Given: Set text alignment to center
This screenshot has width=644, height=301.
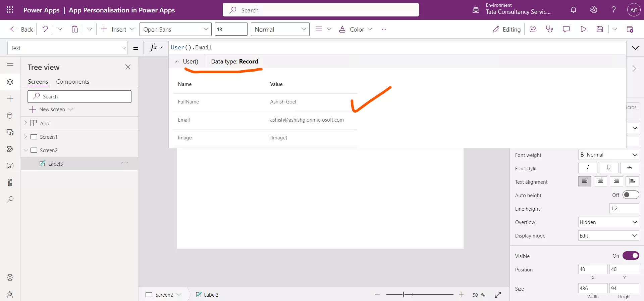Looking at the screenshot, I should point(600,181).
